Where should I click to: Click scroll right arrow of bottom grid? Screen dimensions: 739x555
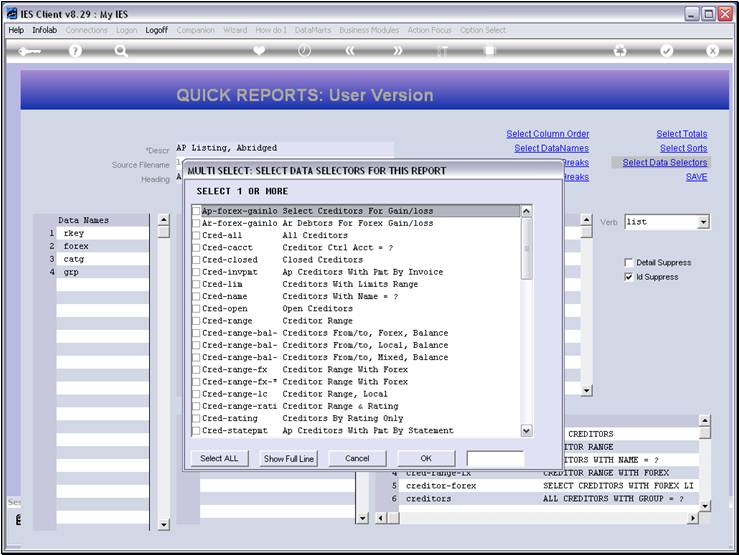click(x=692, y=518)
